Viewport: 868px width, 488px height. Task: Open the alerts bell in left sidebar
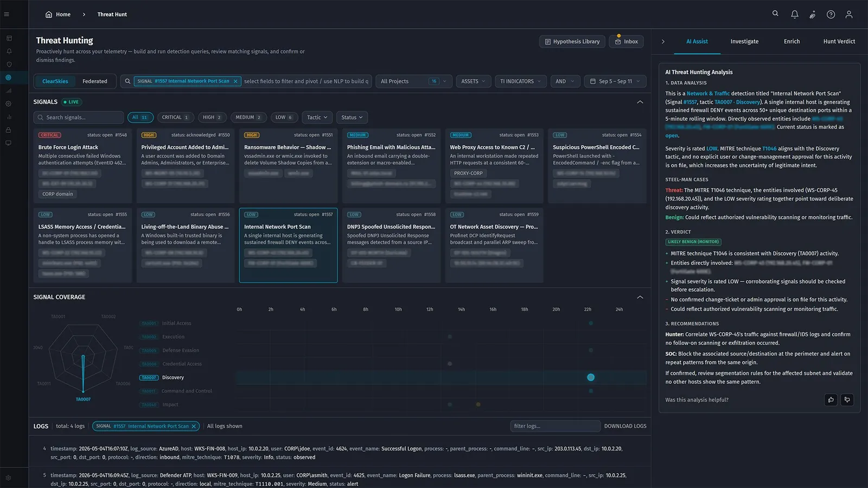click(x=9, y=51)
